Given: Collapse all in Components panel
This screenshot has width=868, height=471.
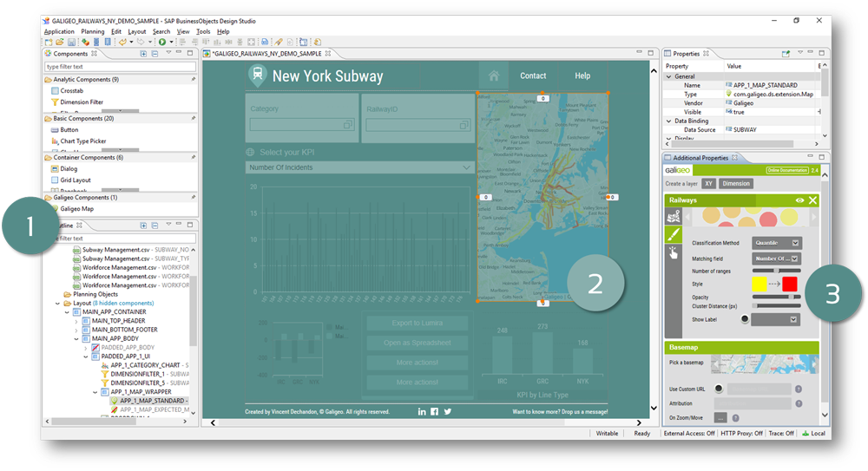Looking at the screenshot, I should tap(155, 54).
